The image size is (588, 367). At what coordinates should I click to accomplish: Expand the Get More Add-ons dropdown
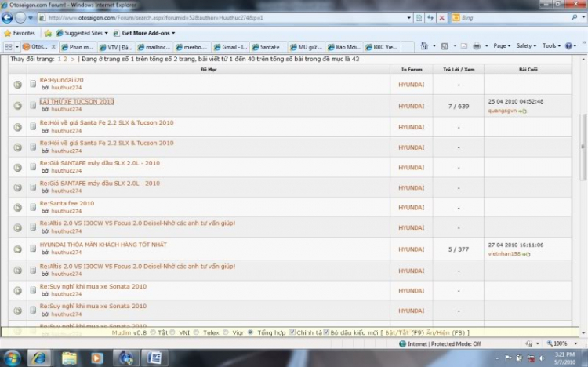pyautogui.click(x=173, y=33)
